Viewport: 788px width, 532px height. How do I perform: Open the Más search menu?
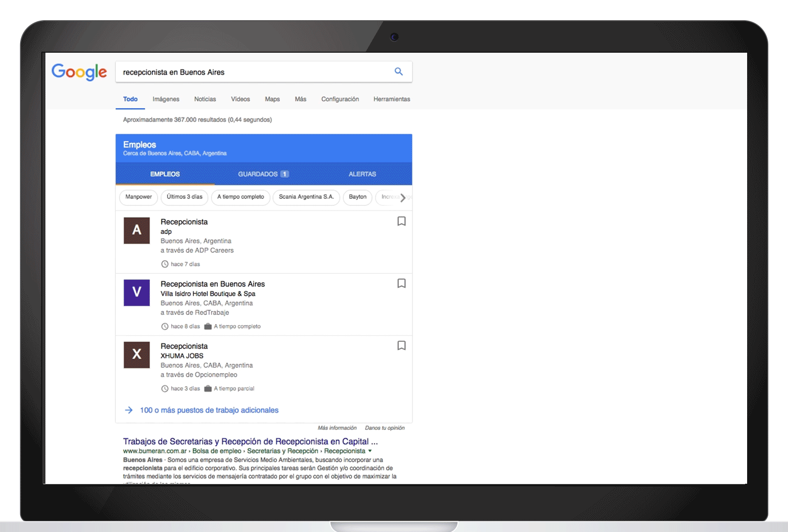[300, 99]
